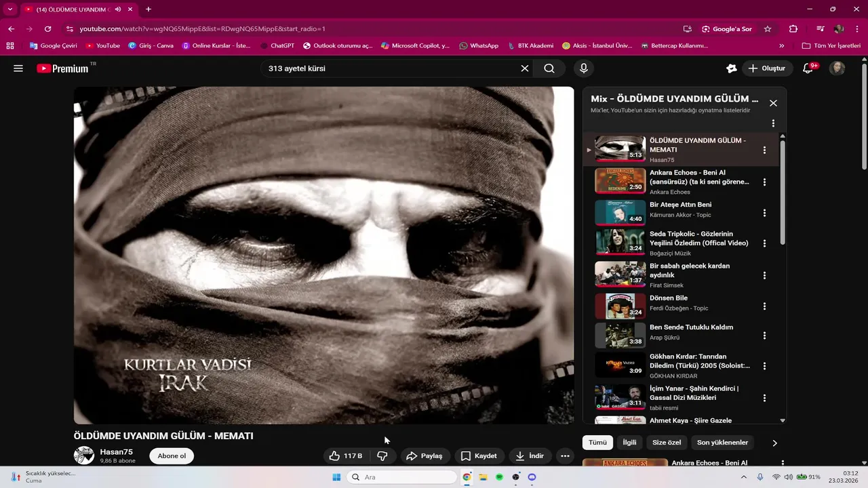Open YouTube account avatar menu
Image resolution: width=868 pixels, height=488 pixels.
pos(837,68)
